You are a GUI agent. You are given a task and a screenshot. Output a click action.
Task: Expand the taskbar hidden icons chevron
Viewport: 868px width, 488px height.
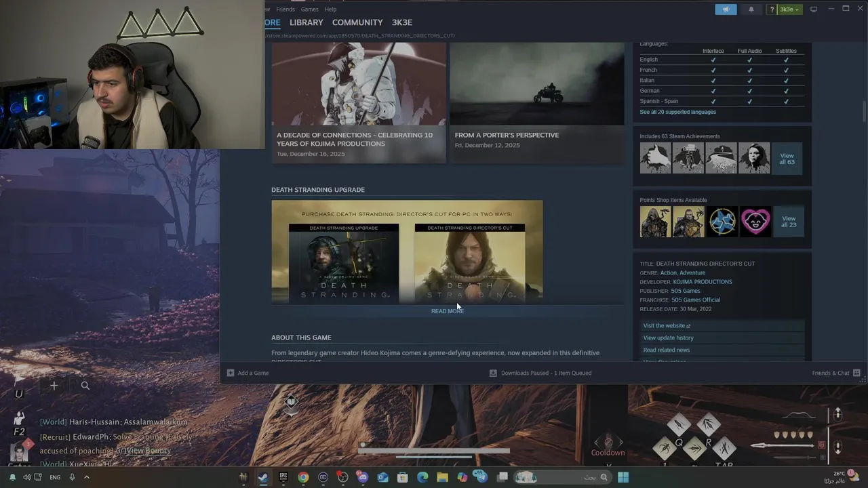pos(86,477)
